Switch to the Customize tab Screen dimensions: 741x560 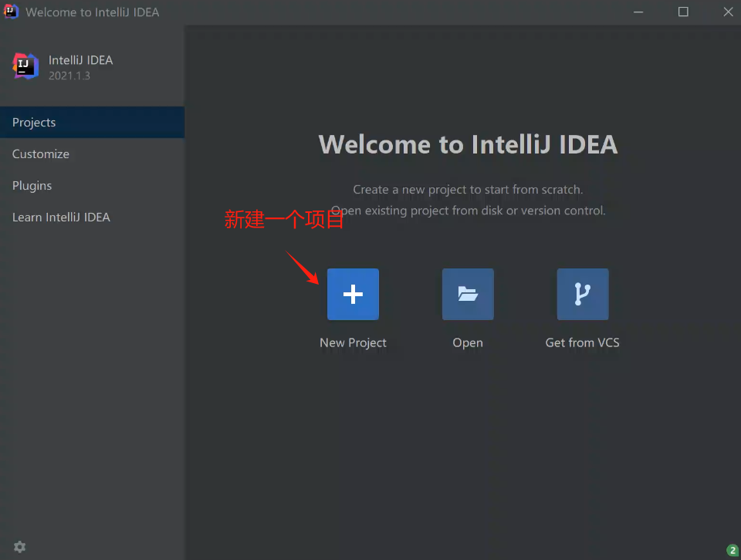[92, 154]
